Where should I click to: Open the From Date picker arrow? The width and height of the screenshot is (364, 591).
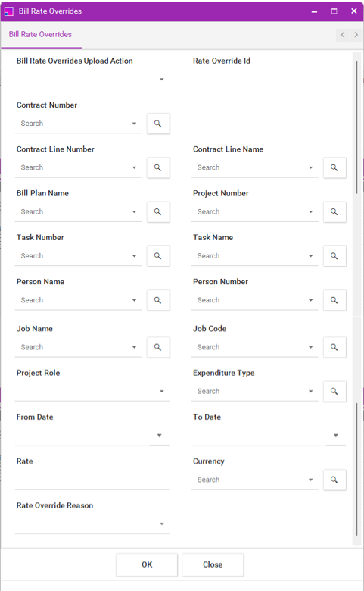[159, 436]
